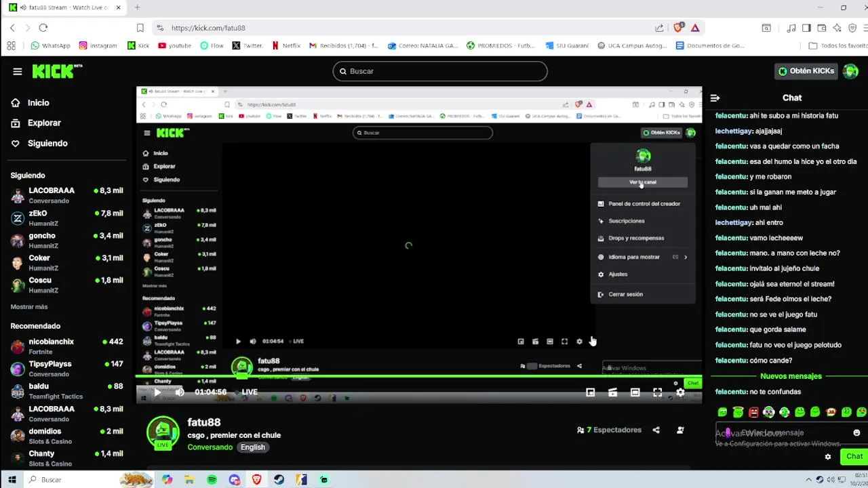The image size is (868, 488).
Task: Open the Brave Rewards triangle icon
Action: click(x=695, y=28)
